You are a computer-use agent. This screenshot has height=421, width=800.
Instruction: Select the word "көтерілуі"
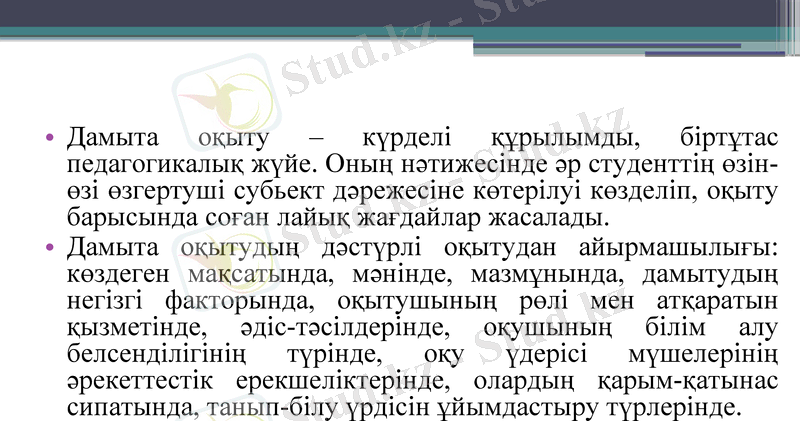coord(526,191)
